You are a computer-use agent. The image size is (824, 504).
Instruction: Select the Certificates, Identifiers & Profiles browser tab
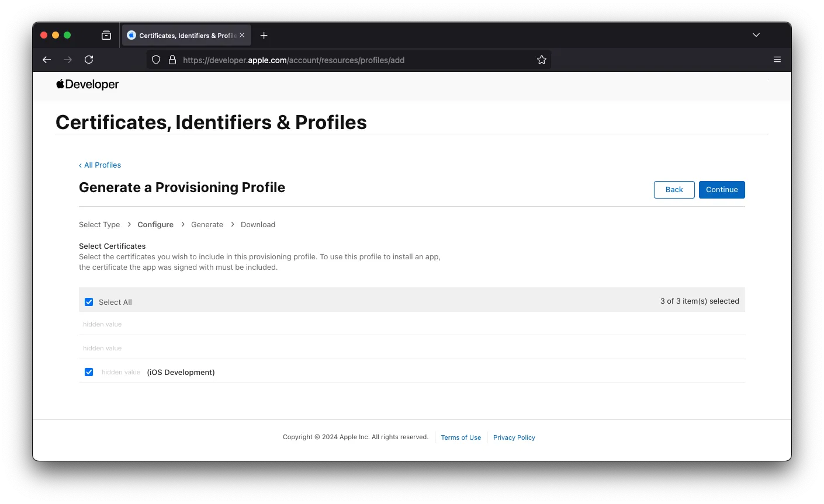click(186, 35)
